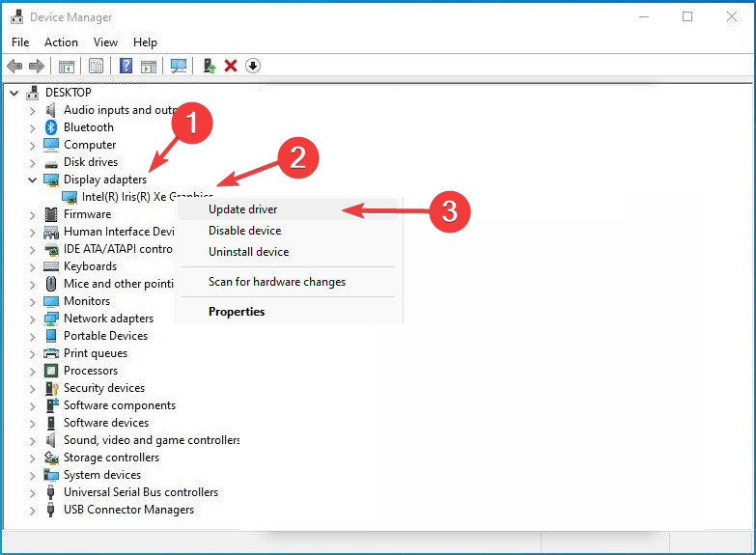Click the Universal Serial Bus controllers icon

(x=50, y=492)
